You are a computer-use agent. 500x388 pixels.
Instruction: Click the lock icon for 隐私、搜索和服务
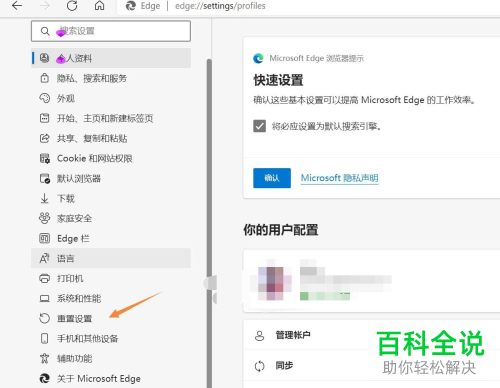point(44,78)
